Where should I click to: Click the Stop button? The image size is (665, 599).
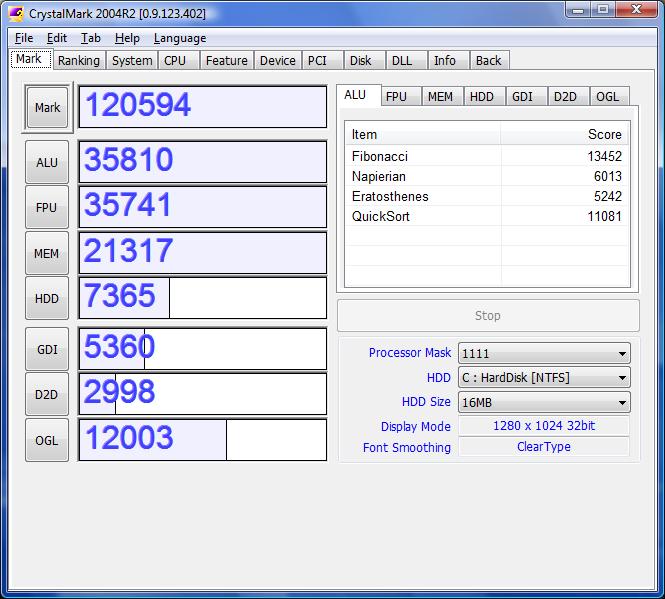[x=488, y=316]
